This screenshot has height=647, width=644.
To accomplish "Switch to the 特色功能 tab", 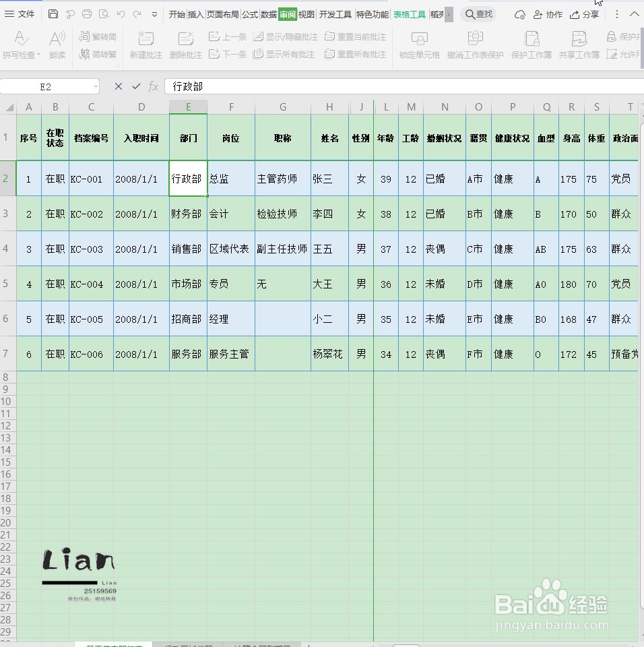I will (x=372, y=14).
